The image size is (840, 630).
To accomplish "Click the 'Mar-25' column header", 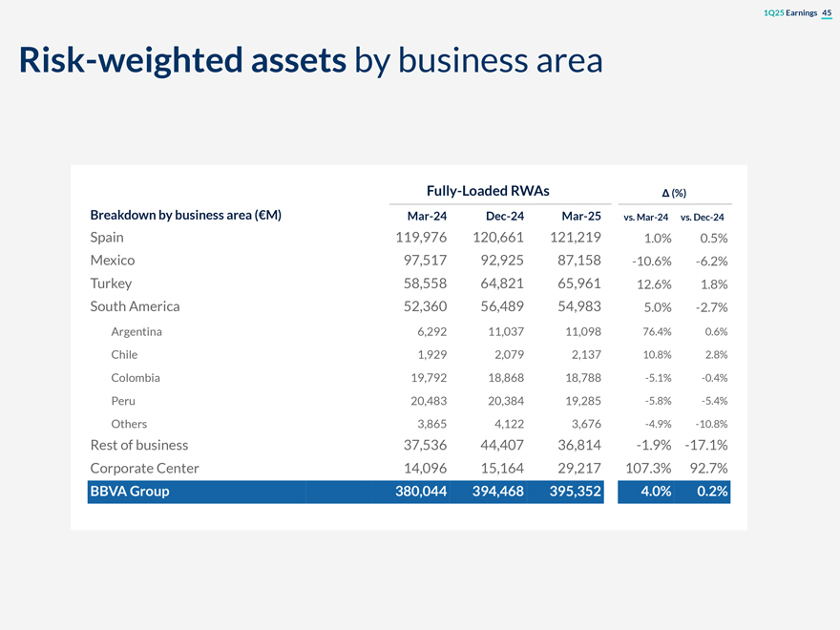I will (x=580, y=216).
